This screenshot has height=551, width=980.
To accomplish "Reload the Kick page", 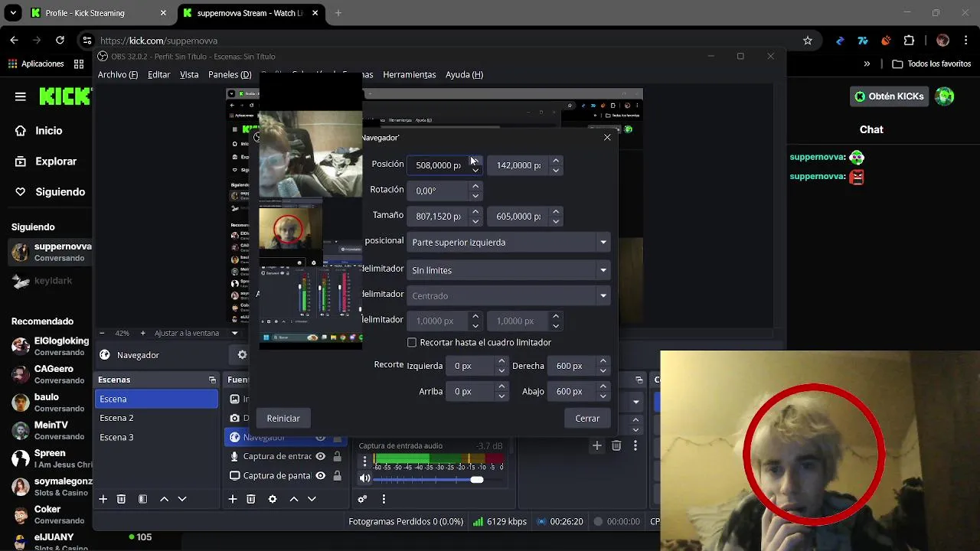I will coord(60,41).
